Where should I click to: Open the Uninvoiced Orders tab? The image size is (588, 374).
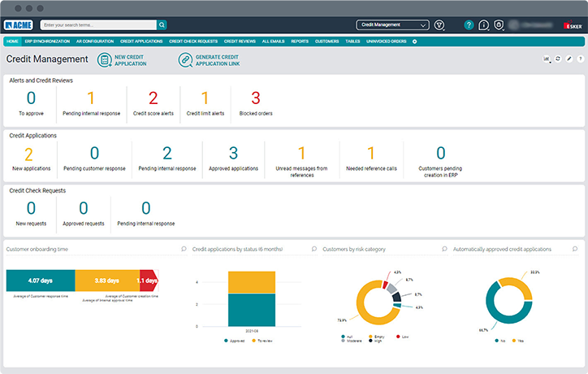click(x=387, y=41)
